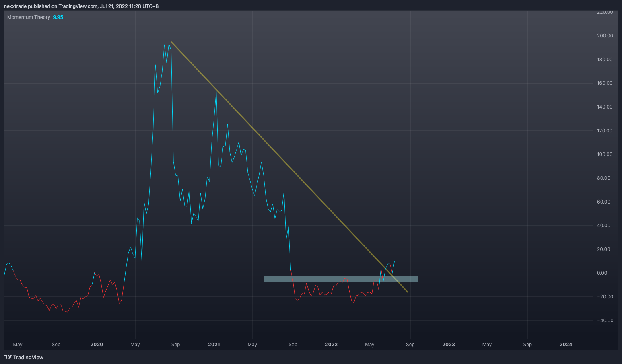Screen dimensions: 622x364
Task: Click the 2022 time axis label
Action: tap(331, 345)
